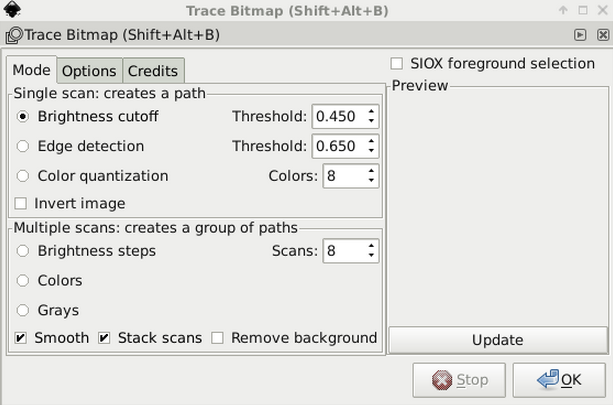Enable the Remove background checkbox

[x=217, y=338]
